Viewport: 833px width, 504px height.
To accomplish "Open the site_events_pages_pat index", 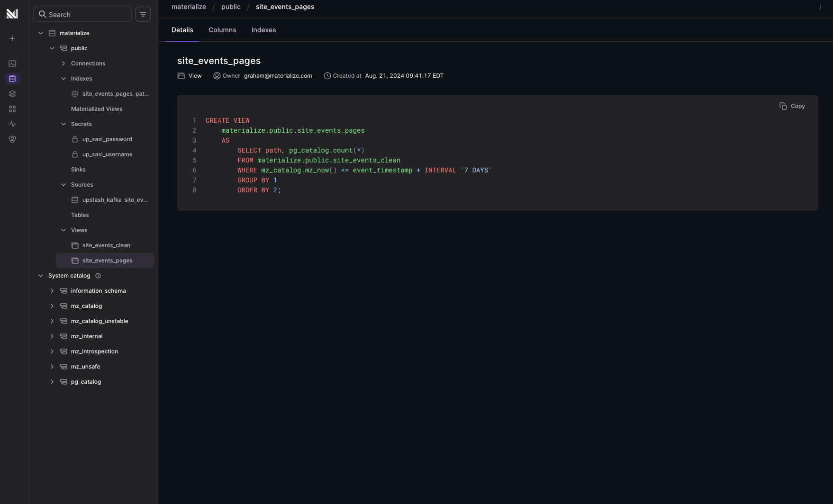I will 116,94.
